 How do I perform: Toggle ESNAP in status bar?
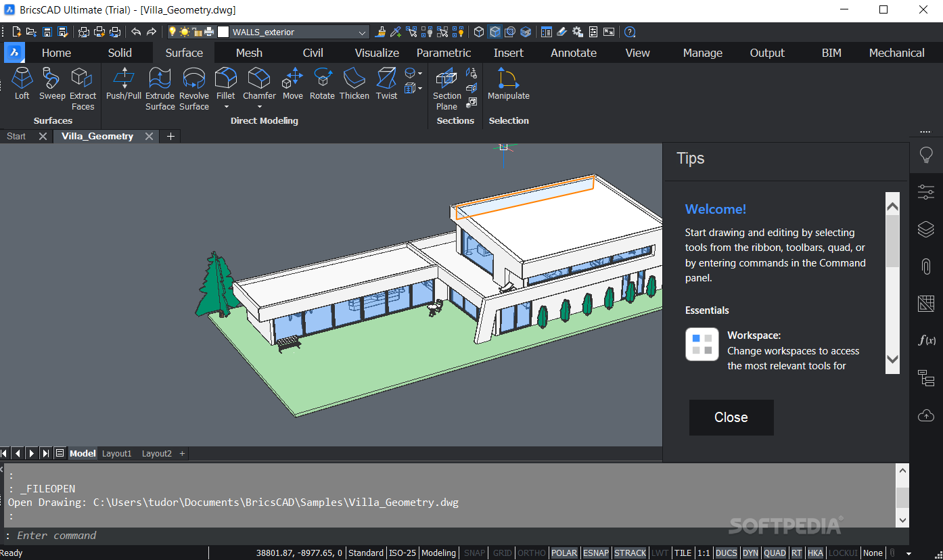point(596,553)
